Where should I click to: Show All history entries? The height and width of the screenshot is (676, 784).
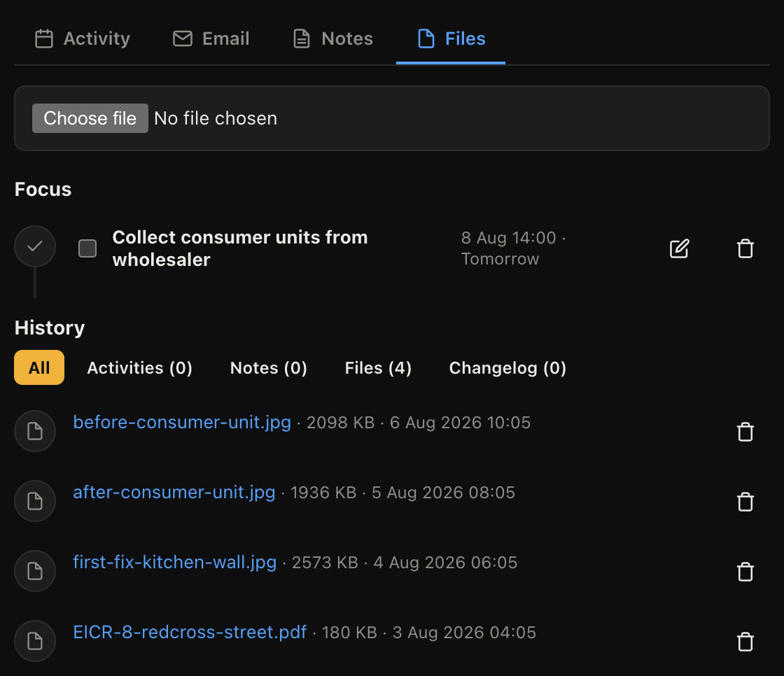39,367
